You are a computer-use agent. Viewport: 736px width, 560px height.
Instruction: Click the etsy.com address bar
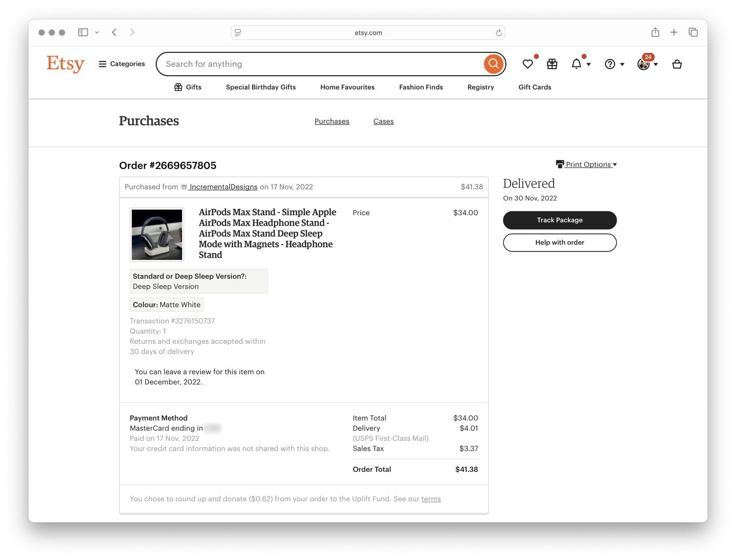(368, 33)
